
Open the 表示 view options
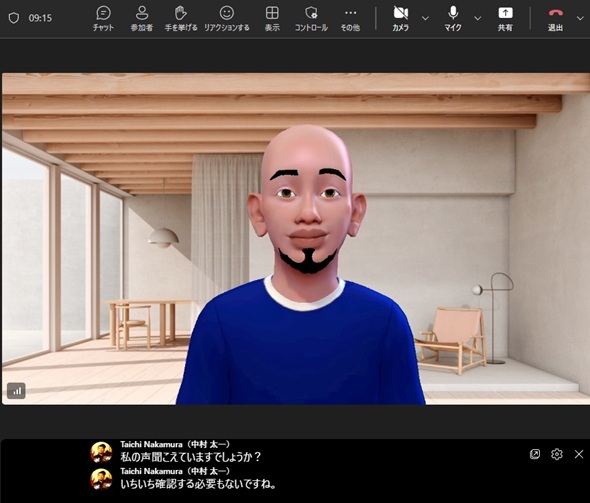[x=272, y=18]
